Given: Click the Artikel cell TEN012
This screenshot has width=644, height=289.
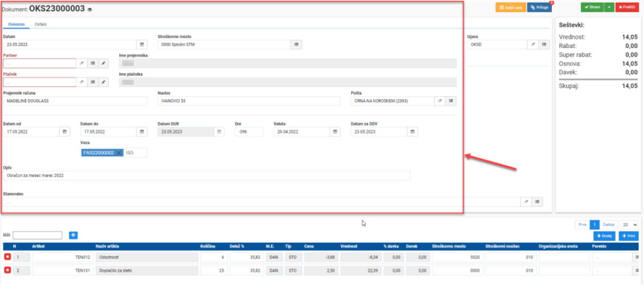Looking at the screenshot, I should tap(62, 257).
